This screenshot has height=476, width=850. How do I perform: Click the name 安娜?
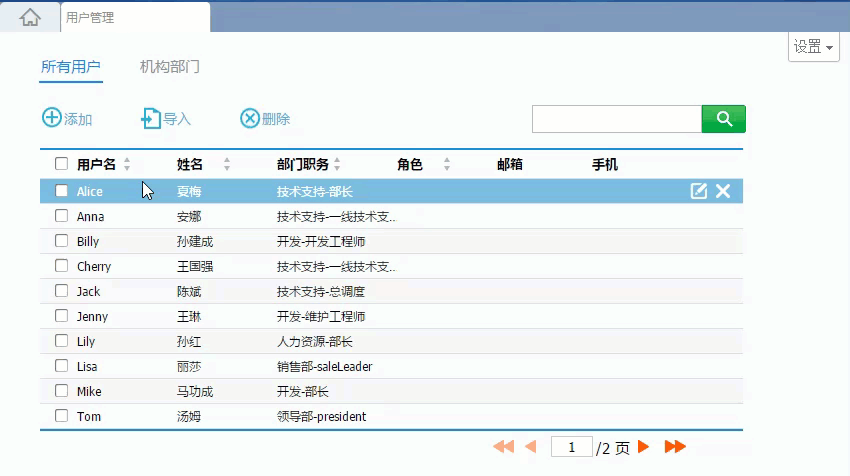coord(189,216)
